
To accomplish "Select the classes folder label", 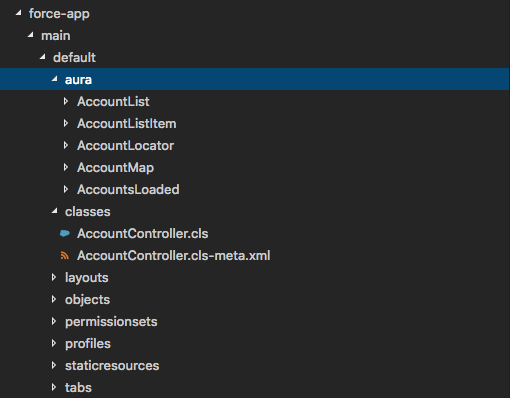I will (x=88, y=211).
